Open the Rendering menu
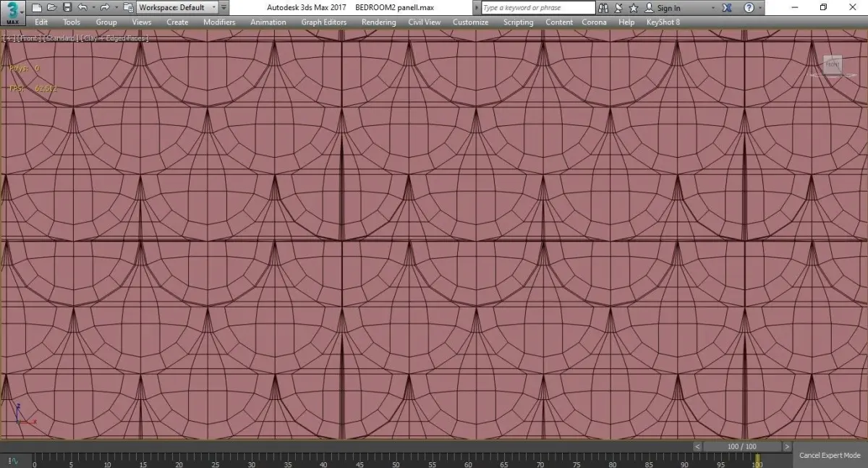 coord(379,22)
